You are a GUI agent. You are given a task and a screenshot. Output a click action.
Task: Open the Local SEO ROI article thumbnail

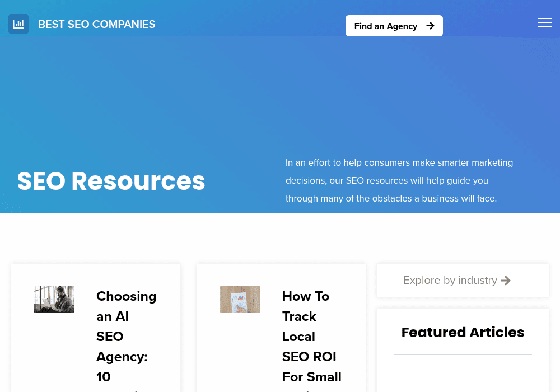click(x=240, y=300)
